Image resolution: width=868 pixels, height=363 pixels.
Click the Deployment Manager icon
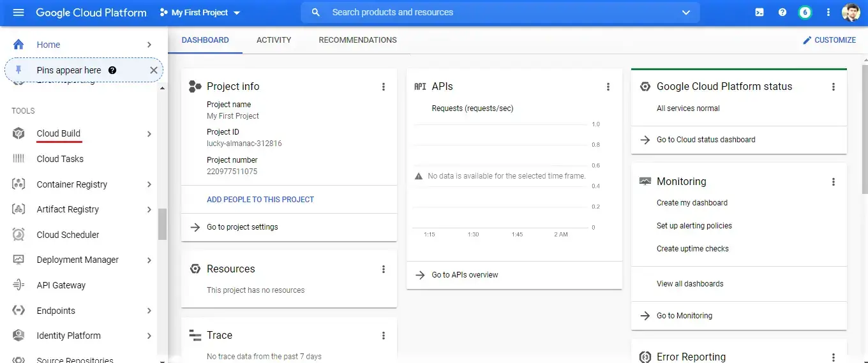click(19, 260)
